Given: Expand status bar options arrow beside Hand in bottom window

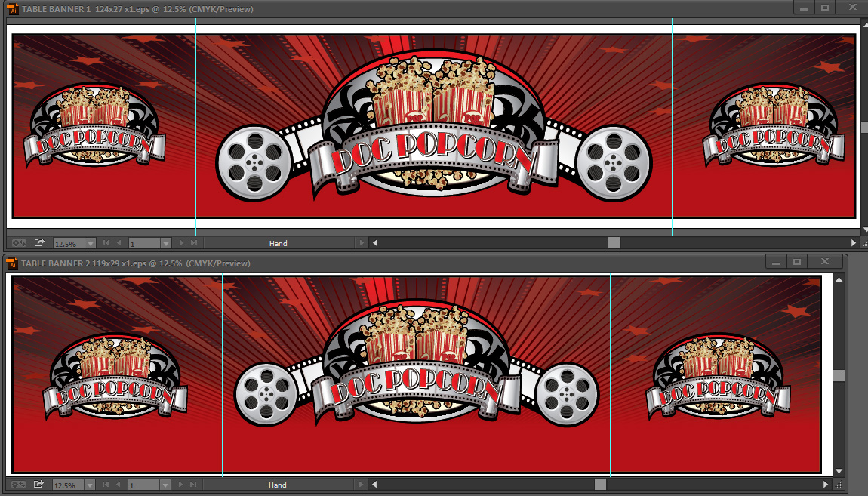Looking at the screenshot, I should click(362, 485).
